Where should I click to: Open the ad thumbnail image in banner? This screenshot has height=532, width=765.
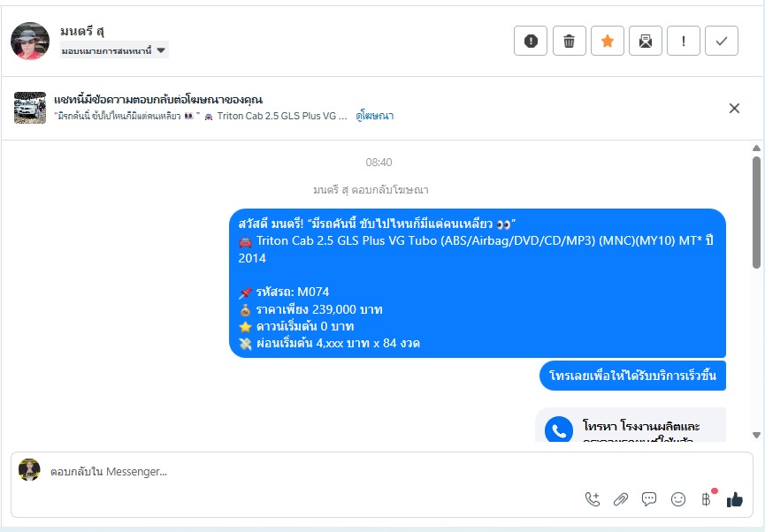[x=30, y=108]
